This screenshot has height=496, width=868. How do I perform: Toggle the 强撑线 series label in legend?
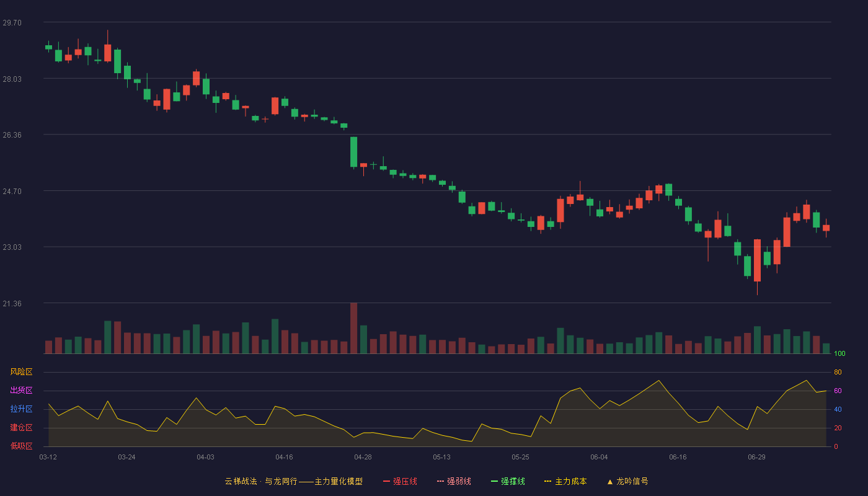(x=513, y=481)
